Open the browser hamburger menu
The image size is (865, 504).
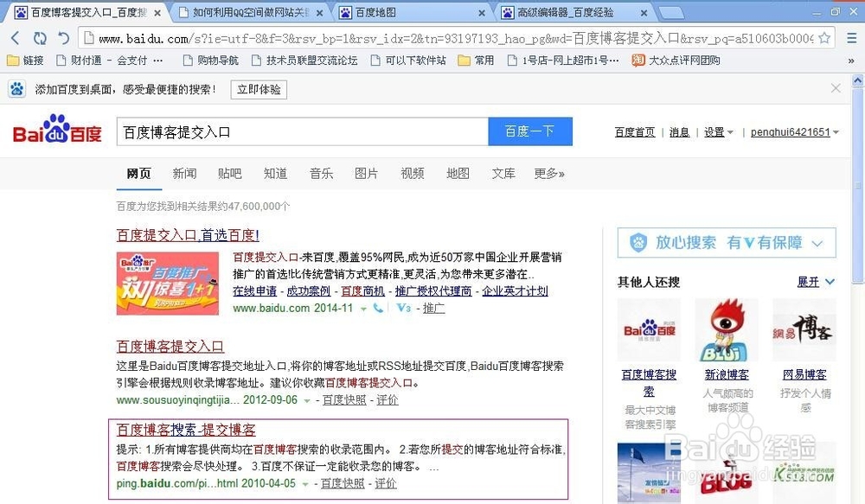(x=852, y=38)
